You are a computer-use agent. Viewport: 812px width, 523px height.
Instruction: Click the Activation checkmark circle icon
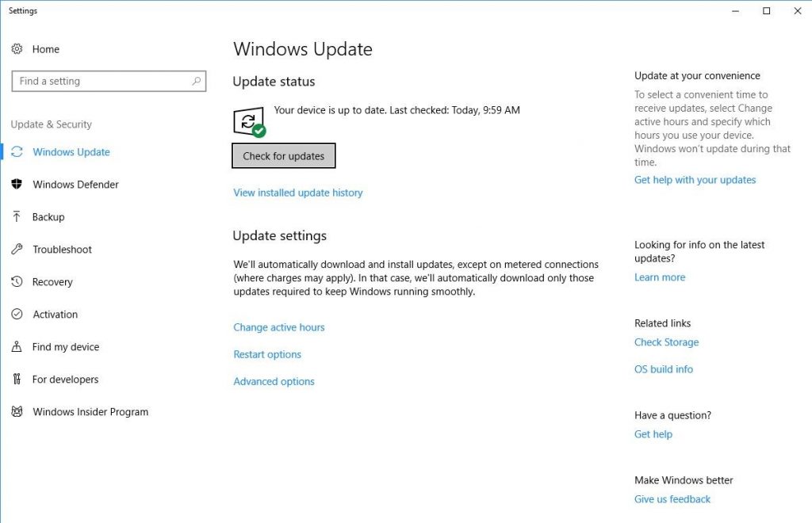[x=17, y=314]
